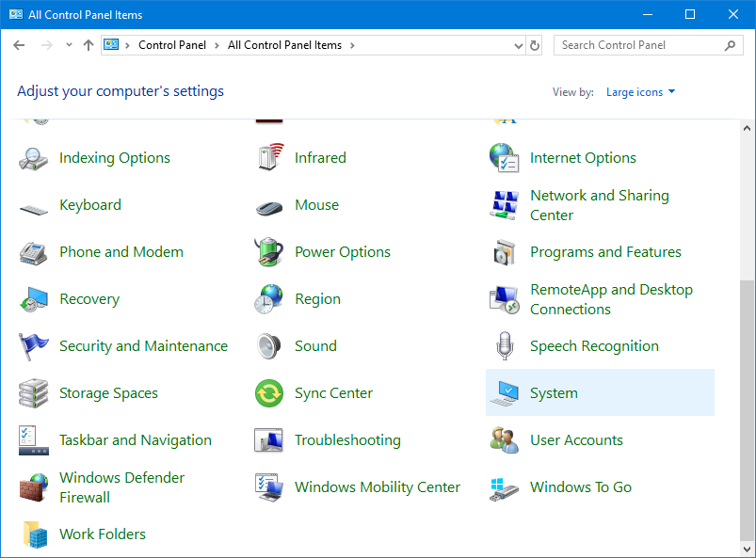This screenshot has height=558, width=756.
Task: Open the Storage Spaces drives icon
Action: (33, 393)
